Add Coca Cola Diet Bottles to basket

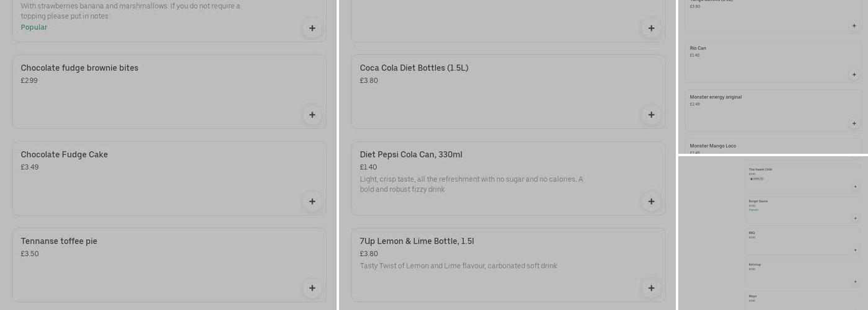[x=651, y=115]
